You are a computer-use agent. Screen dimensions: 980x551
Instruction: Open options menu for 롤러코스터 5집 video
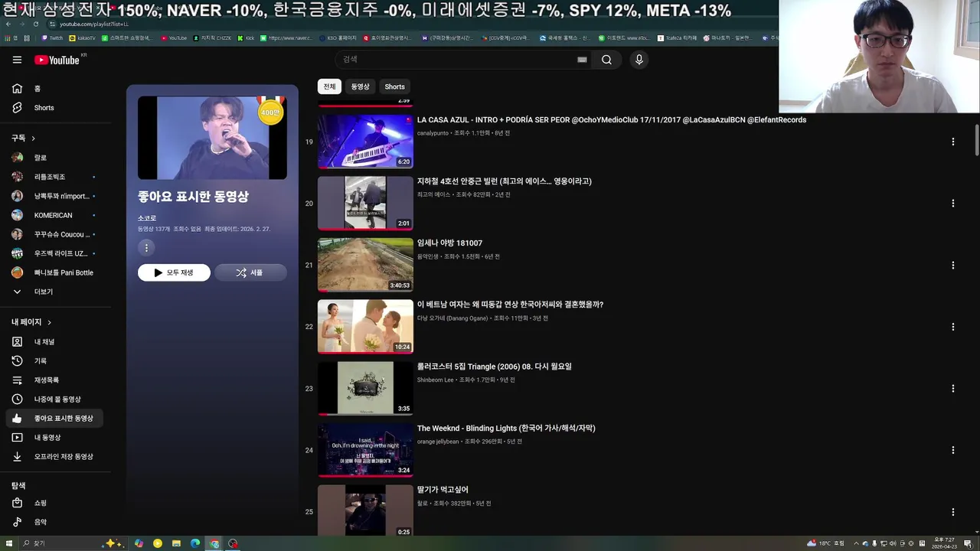pyautogui.click(x=952, y=389)
